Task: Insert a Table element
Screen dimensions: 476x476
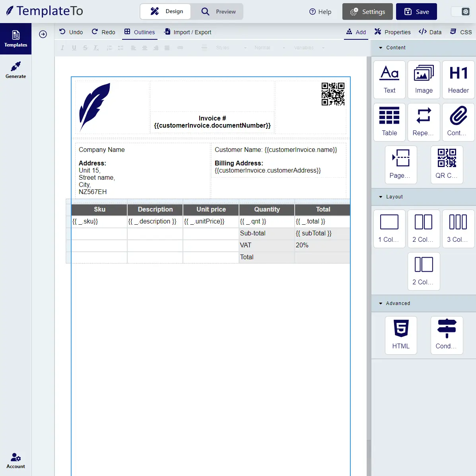Action: (x=389, y=122)
